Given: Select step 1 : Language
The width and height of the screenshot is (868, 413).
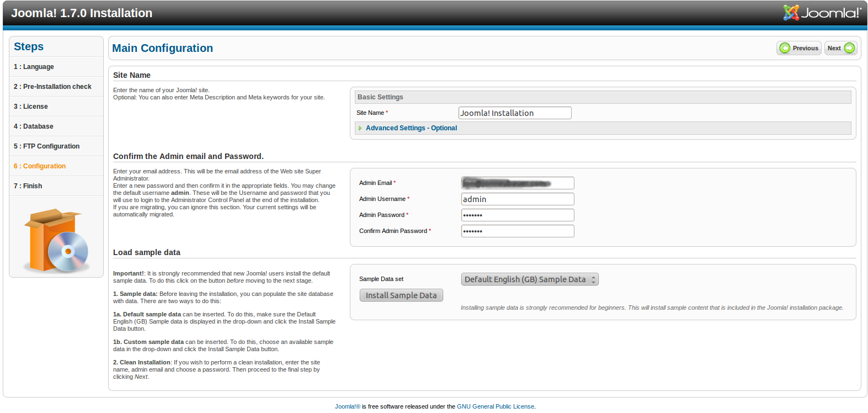Looking at the screenshot, I should click(x=56, y=67).
